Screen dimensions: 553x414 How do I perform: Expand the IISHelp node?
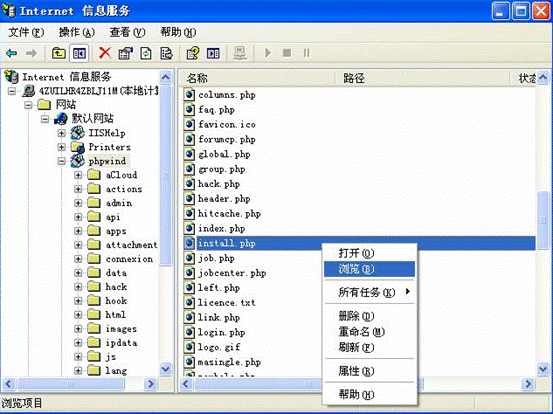tap(61, 133)
